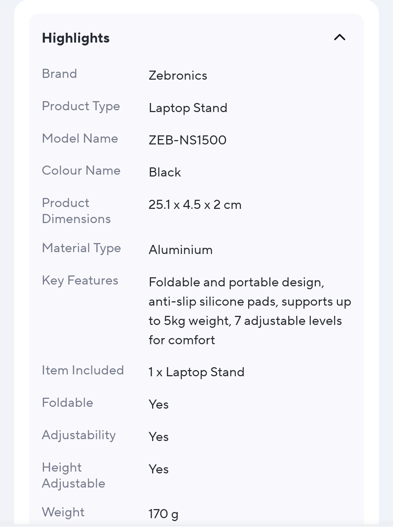Click the 170 g weight value
Screen dimensions: 393x532
click(x=163, y=514)
